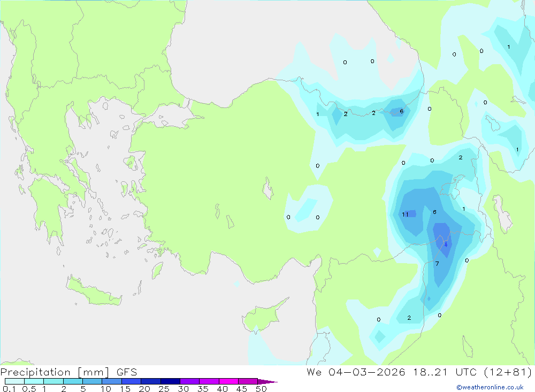535x392 pixels.
Task: Select the 5–10 mm blue legend swatch
Action: 92,381
